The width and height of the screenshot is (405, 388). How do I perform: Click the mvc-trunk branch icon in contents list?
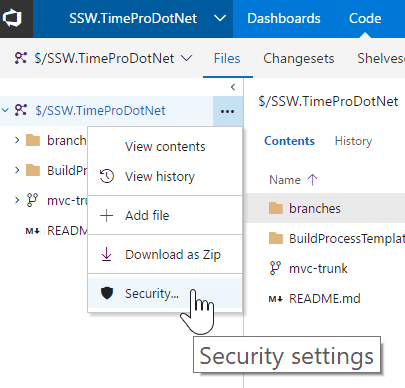(x=275, y=268)
